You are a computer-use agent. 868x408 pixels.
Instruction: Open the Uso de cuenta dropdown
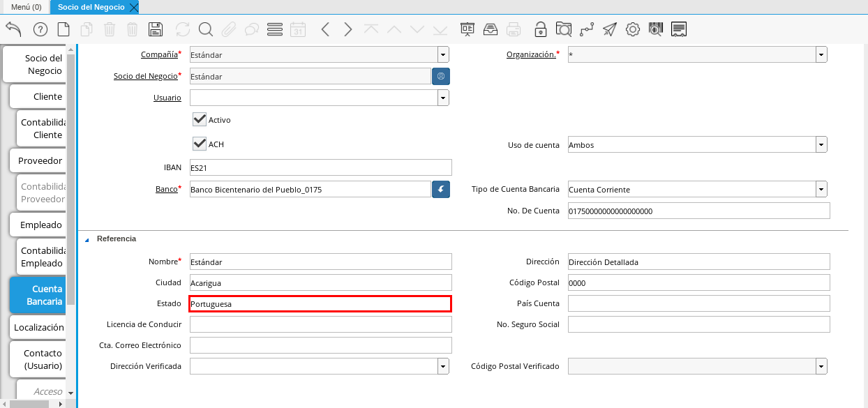(821, 145)
